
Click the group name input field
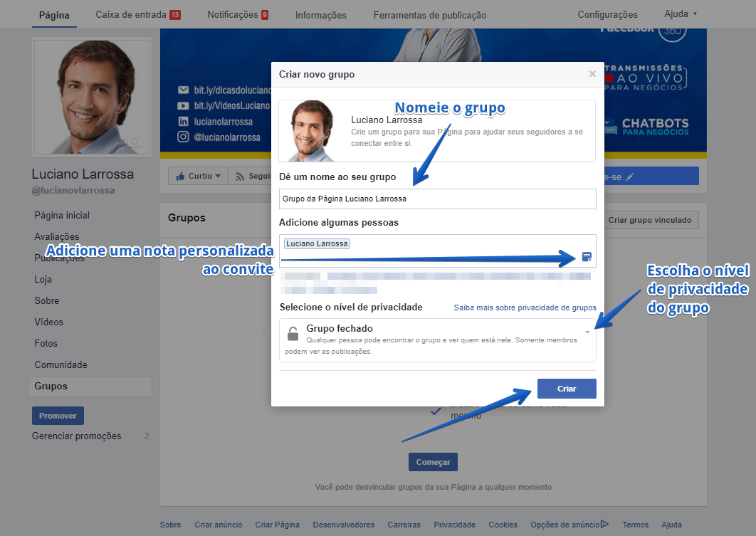point(438,199)
